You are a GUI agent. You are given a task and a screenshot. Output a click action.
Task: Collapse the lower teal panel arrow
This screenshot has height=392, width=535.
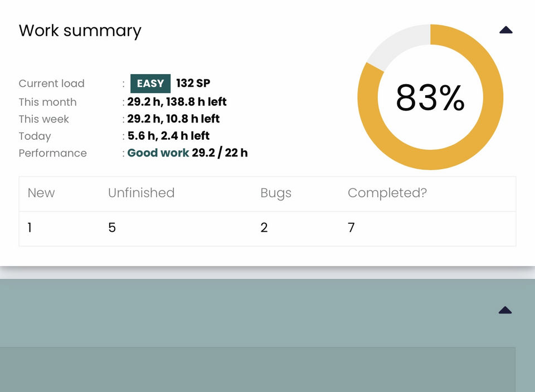click(505, 310)
